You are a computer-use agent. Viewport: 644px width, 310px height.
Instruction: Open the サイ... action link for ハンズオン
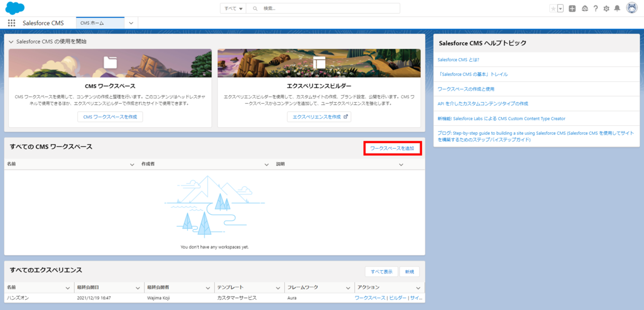(x=416, y=298)
